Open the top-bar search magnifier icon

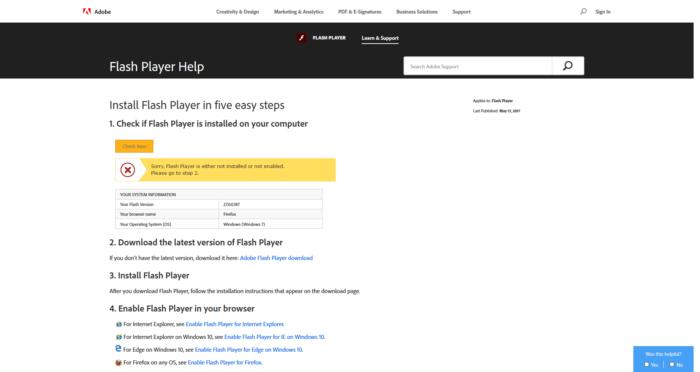pos(583,11)
